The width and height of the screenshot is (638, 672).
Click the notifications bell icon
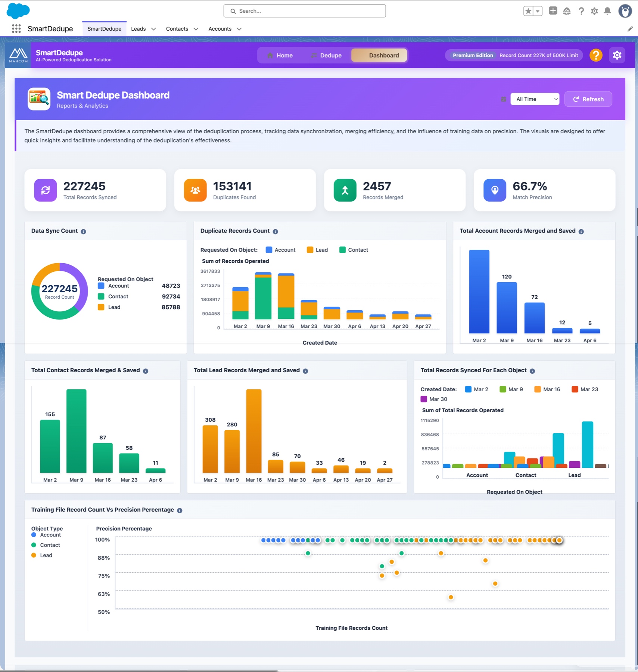(608, 11)
